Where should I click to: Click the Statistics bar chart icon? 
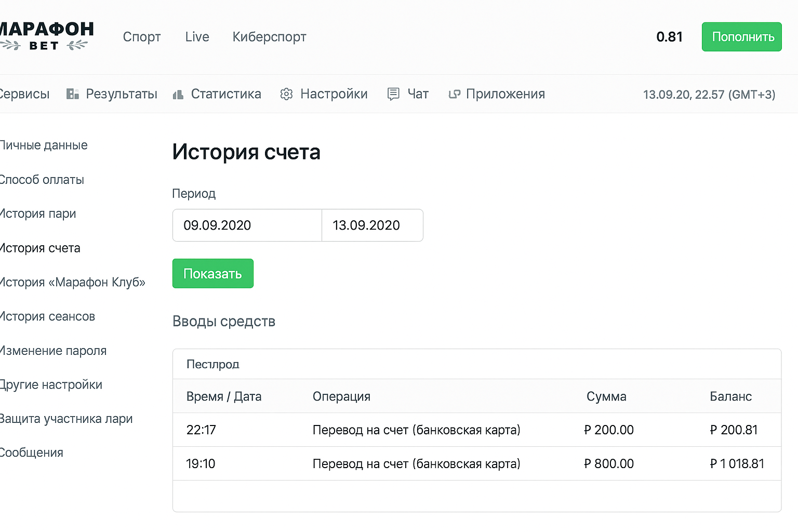[178, 95]
